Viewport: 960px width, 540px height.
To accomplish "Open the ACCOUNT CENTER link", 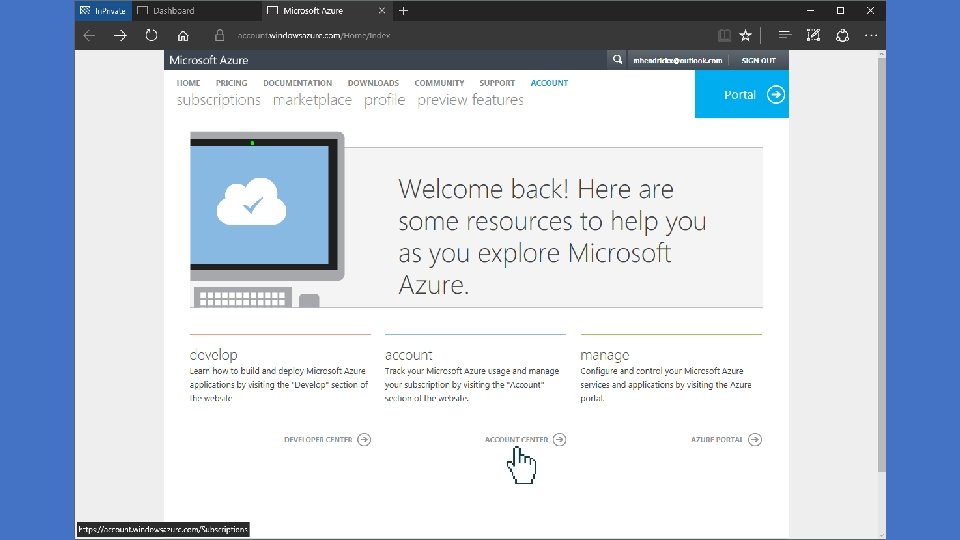I will (516, 440).
